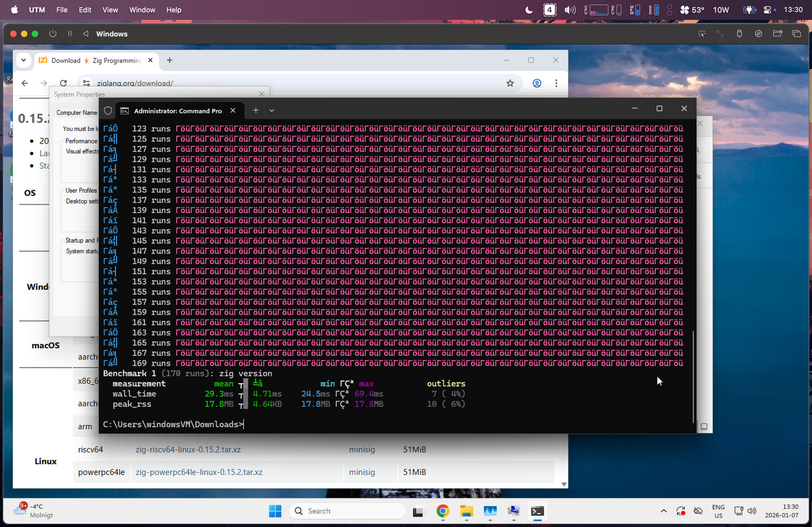Click the zig-riscv64-linux-0.15.2.tar.xz download link
Screen dimensions: 812x527
point(188,450)
